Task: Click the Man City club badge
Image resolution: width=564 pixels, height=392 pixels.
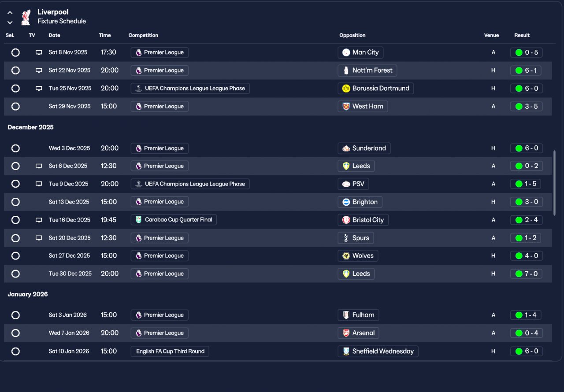Action: point(346,52)
